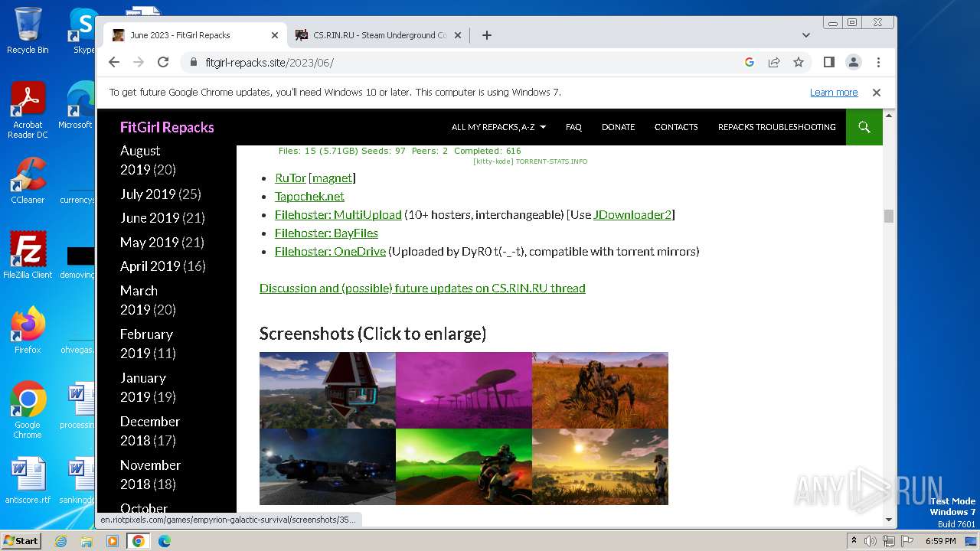Open Filehoster: MultiUpload link
Screen dimensions: 980x551
point(338,214)
